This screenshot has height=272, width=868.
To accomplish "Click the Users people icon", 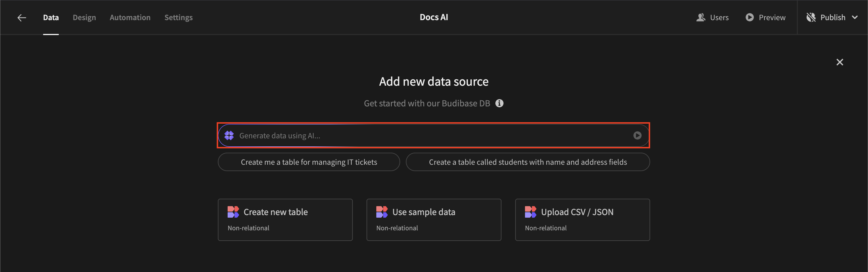I will click(701, 18).
